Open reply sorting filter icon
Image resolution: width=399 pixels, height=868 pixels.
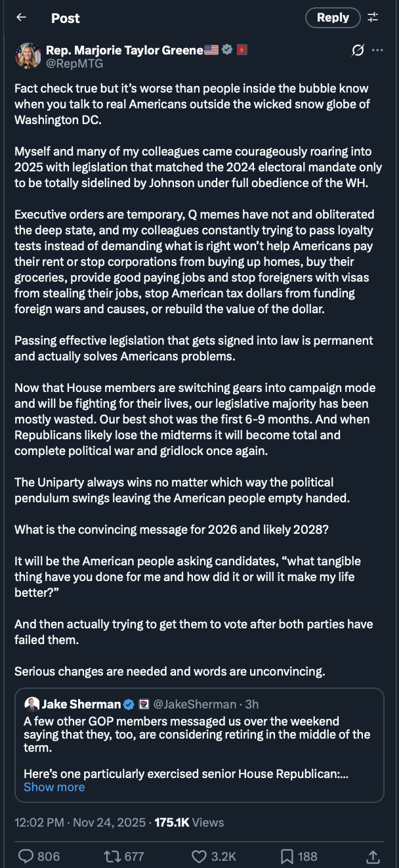[x=373, y=18]
